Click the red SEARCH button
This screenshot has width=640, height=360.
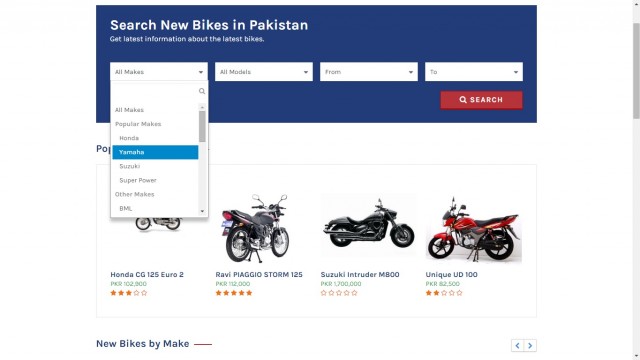click(x=481, y=100)
